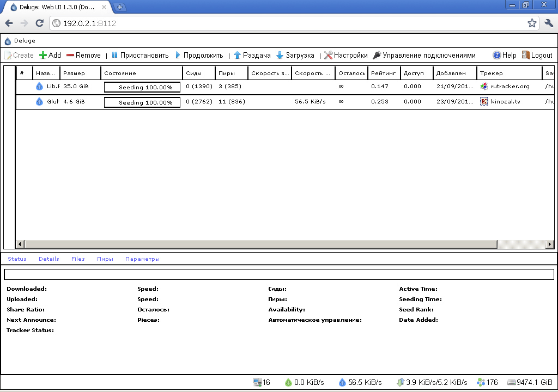Viewport: 558px width, 392px height.
Task: Click the Remove torrent button
Action: [83, 55]
